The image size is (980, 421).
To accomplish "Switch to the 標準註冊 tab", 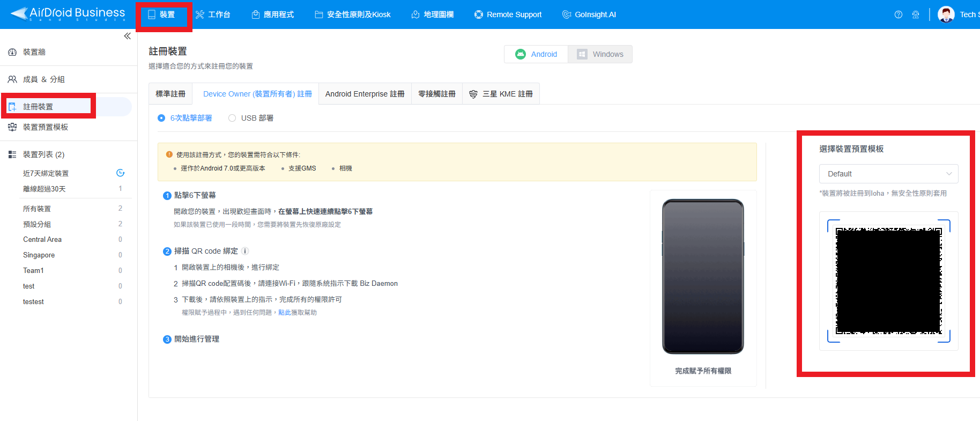I will click(170, 94).
